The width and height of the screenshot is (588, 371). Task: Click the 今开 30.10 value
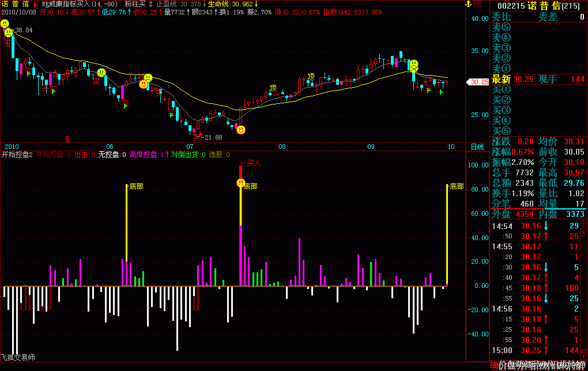coord(574,162)
